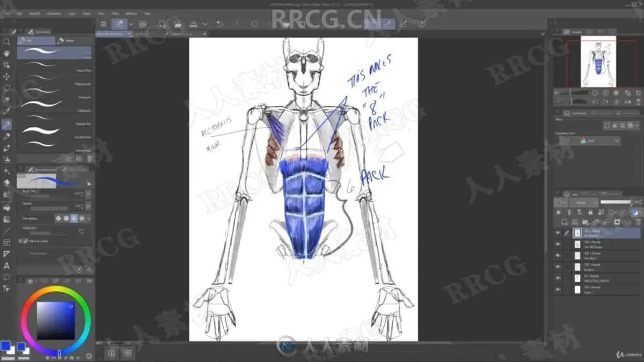Pick a color in the color wheel square
Screen dimensions: 644x362
tap(56, 321)
